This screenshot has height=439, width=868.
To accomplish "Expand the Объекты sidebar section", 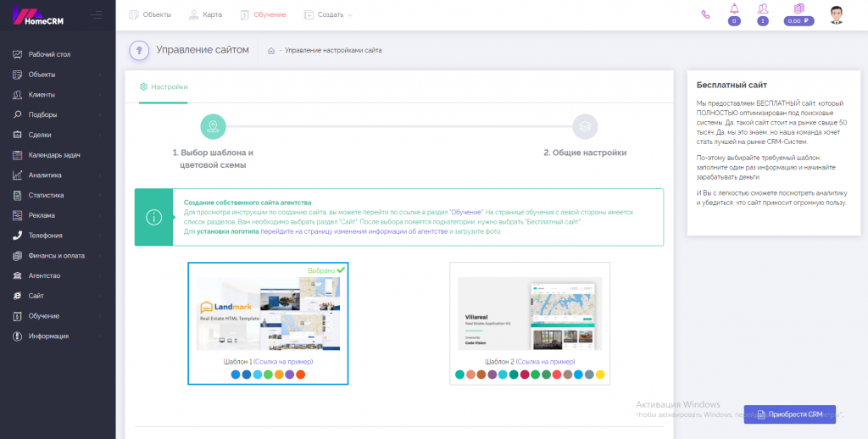I will 56,75.
